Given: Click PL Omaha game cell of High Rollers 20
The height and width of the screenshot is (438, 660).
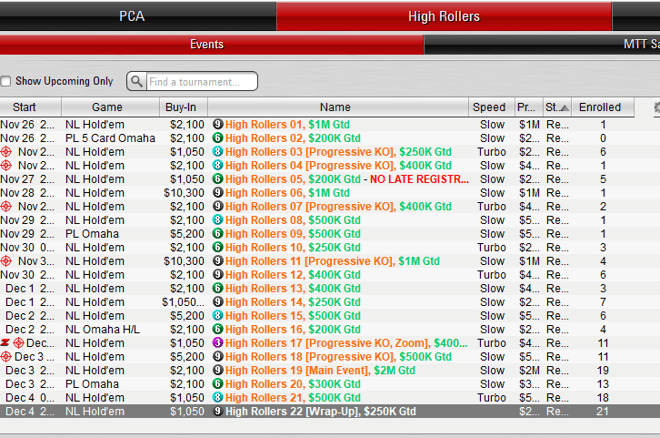Looking at the screenshot, I should point(92,384).
